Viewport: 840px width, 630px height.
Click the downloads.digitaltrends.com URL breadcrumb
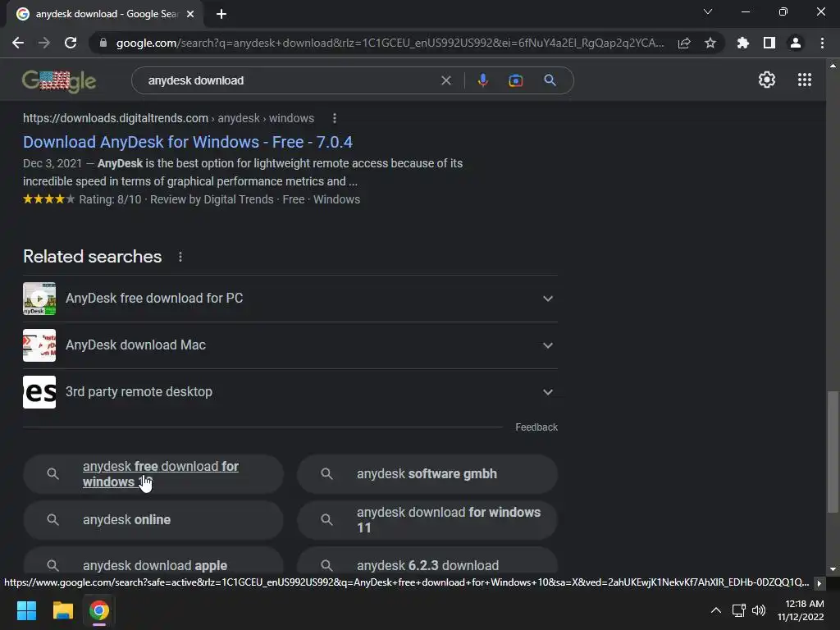[168, 118]
